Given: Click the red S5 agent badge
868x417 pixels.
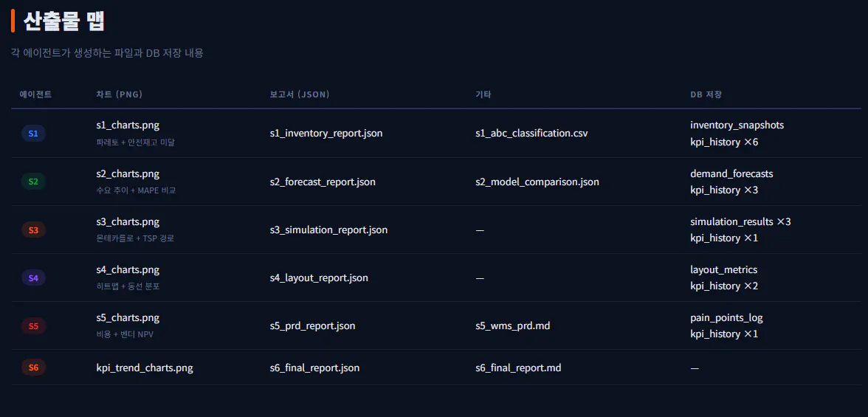Looking at the screenshot, I should coord(33,326).
